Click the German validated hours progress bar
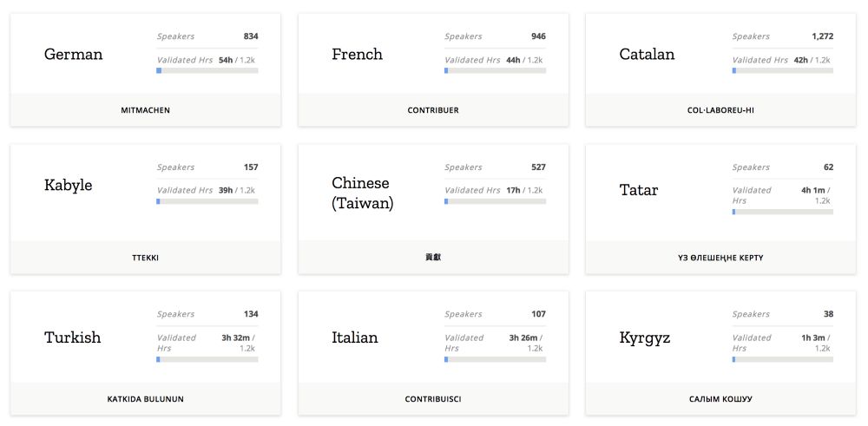Image resolution: width=868 pixels, height=426 pixels. click(207, 70)
